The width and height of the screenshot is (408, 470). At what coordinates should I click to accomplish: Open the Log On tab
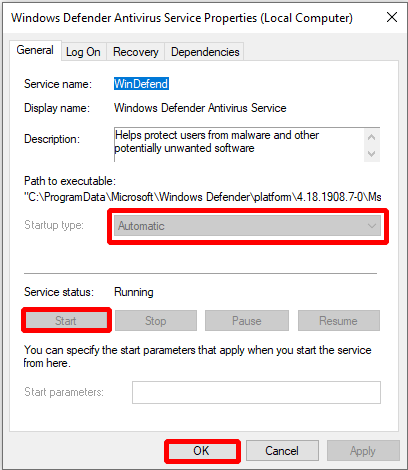83,52
